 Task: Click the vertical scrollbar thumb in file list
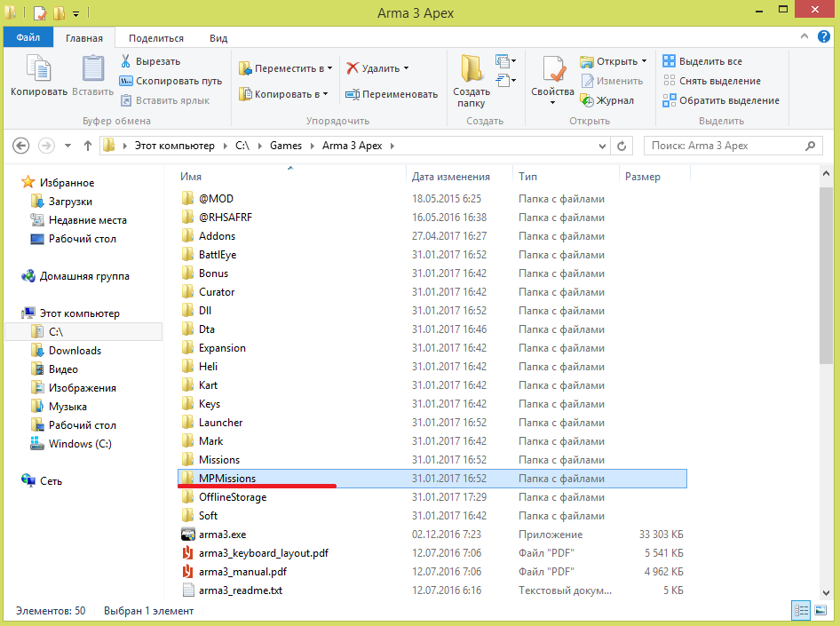[826, 276]
